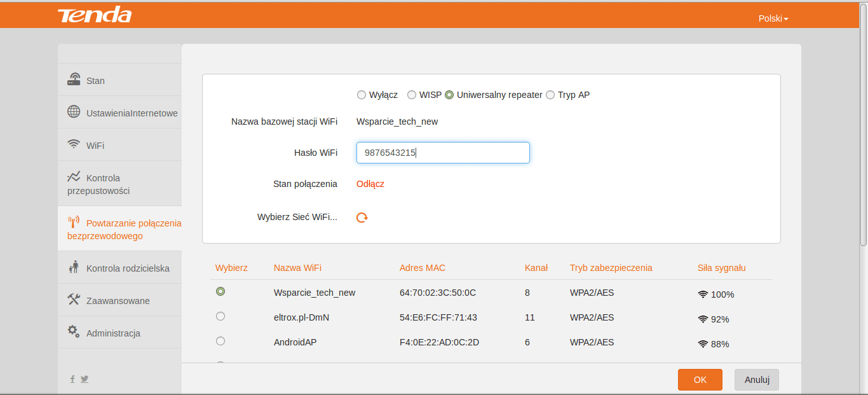Choose the WISP mode radio button

click(x=412, y=95)
